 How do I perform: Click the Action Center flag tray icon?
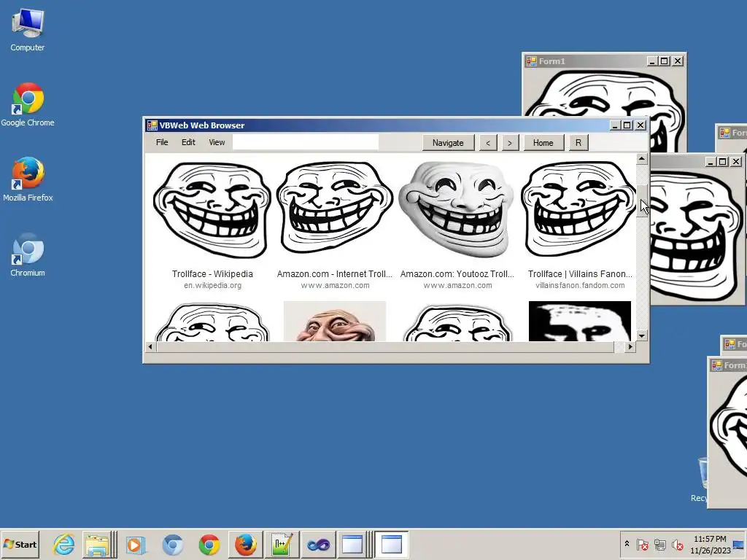pos(643,544)
